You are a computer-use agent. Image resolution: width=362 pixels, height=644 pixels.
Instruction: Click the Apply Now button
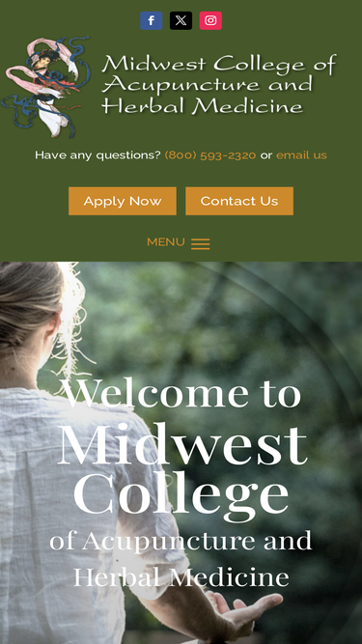point(123,201)
